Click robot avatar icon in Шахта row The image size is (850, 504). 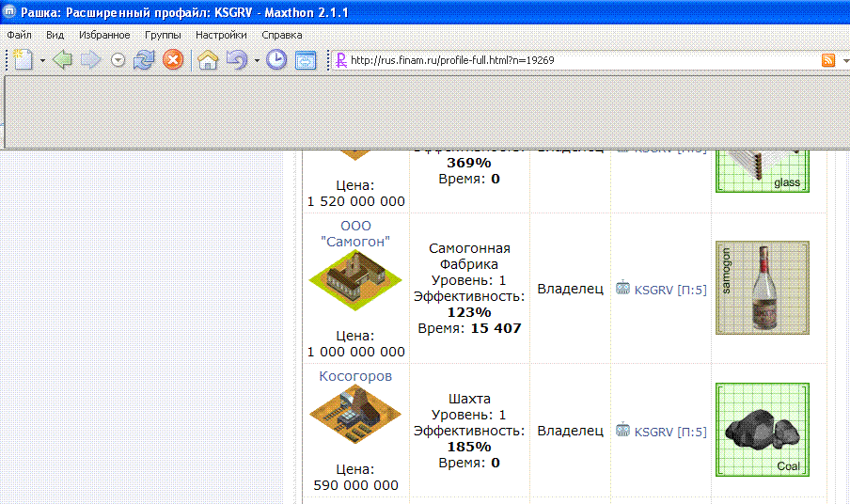pyautogui.click(x=622, y=430)
